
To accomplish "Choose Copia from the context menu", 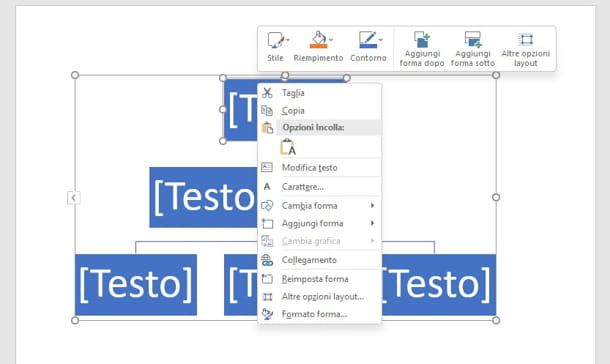I will click(319, 110).
